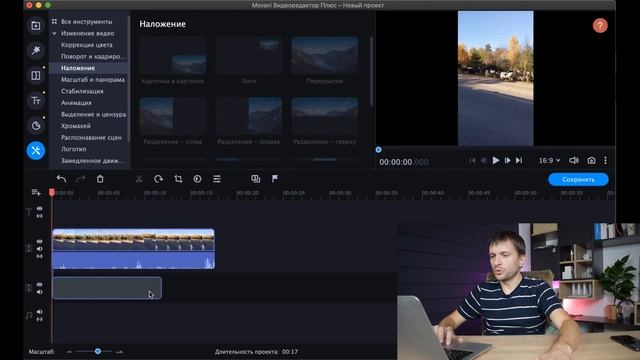Open the Color adjustments tool
This screenshot has height=360, width=640.
[197, 179]
